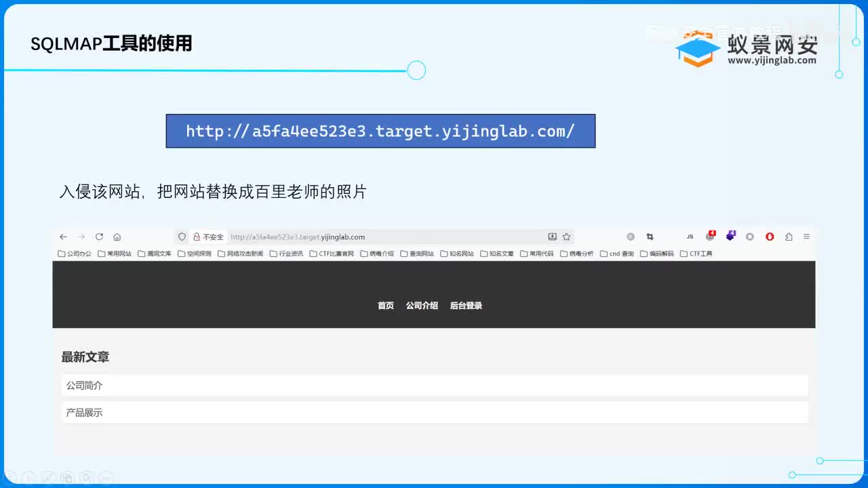Click the SQLMAP工具的使用 slide title
Viewport: 868px width, 488px height.
tap(111, 44)
